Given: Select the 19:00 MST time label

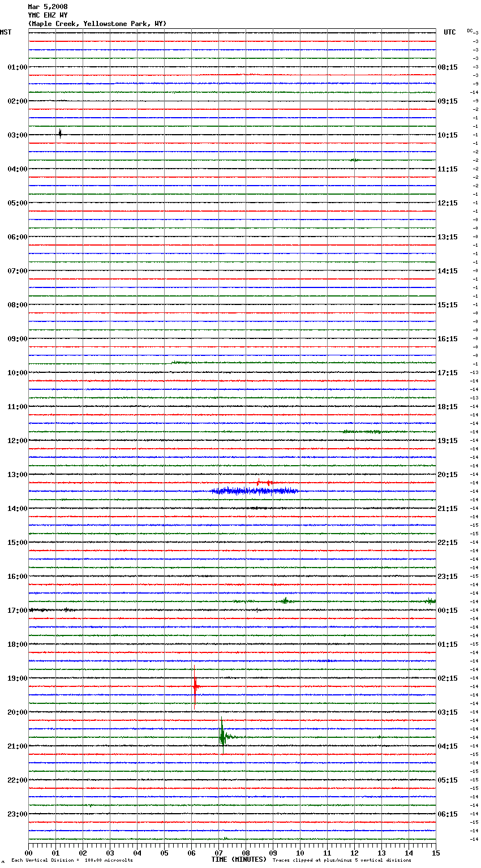Looking at the screenshot, I should pyautogui.click(x=18, y=678).
